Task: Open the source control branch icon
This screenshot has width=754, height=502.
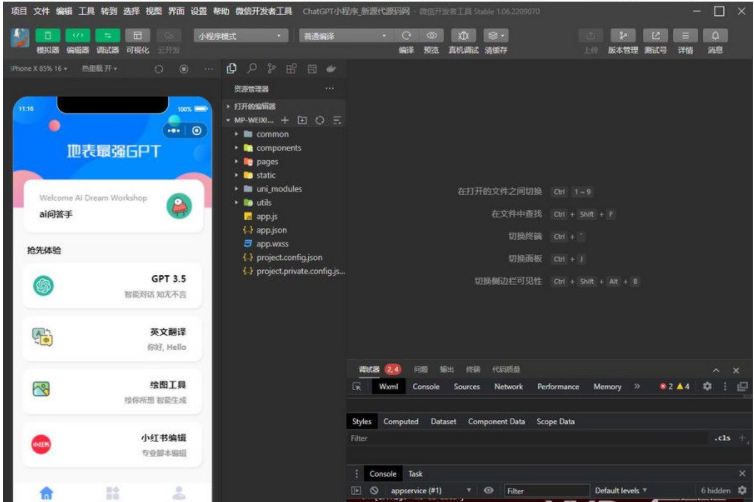Action: pos(271,68)
